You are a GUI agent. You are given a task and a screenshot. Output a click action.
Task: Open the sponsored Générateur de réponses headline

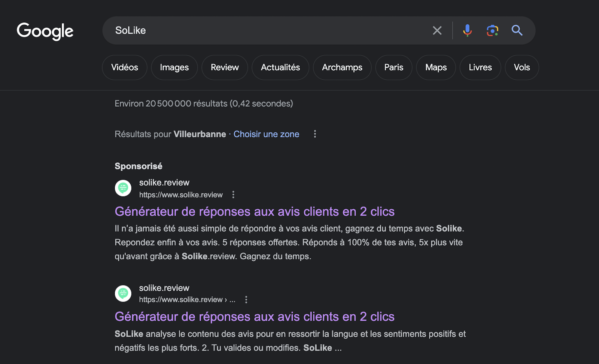pos(255,212)
